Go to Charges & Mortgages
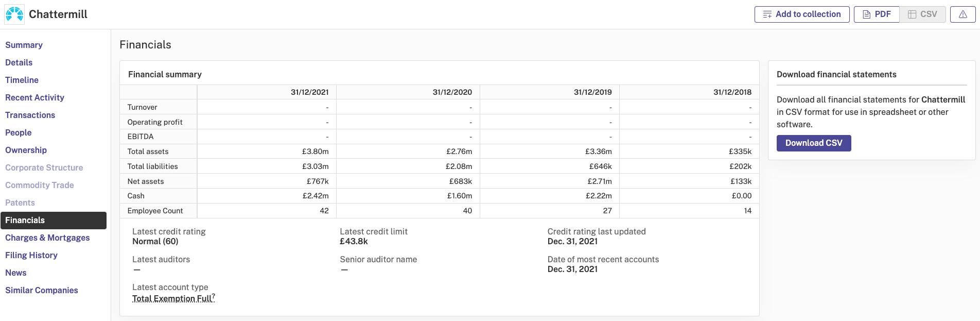 click(47, 238)
